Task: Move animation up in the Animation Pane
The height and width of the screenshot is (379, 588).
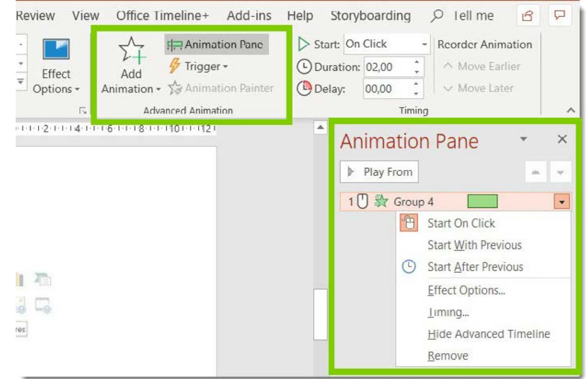Action: pos(535,172)
